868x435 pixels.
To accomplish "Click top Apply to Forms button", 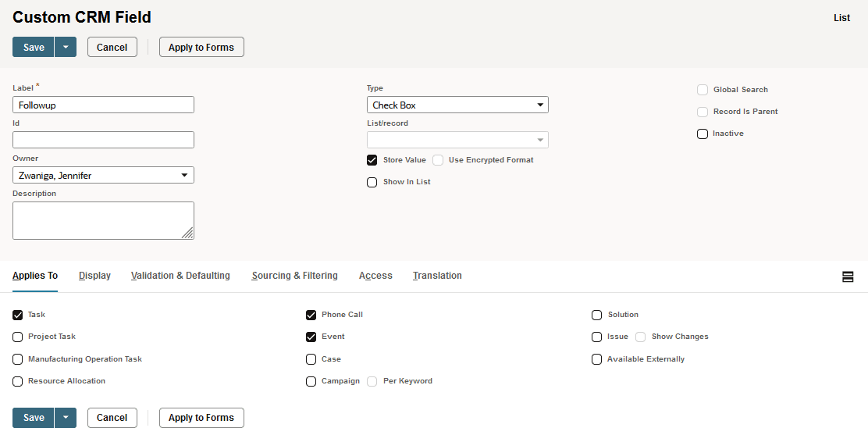I will coord(201,47).
